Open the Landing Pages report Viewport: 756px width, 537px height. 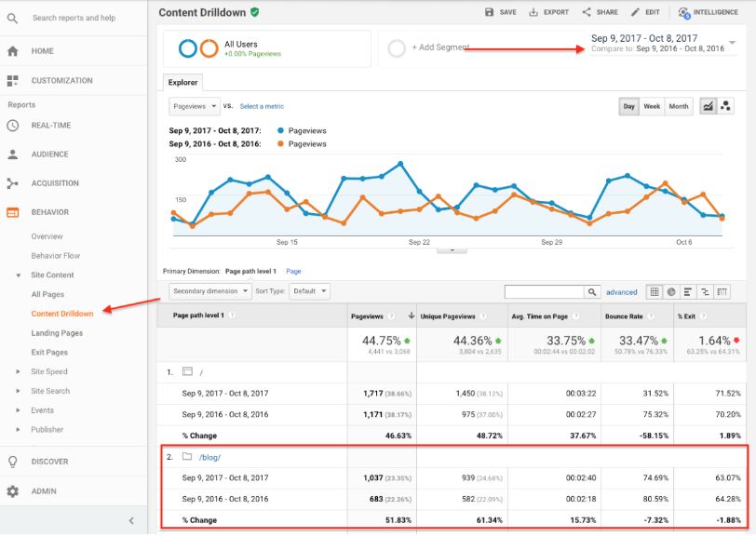click(x=57, y=333)
